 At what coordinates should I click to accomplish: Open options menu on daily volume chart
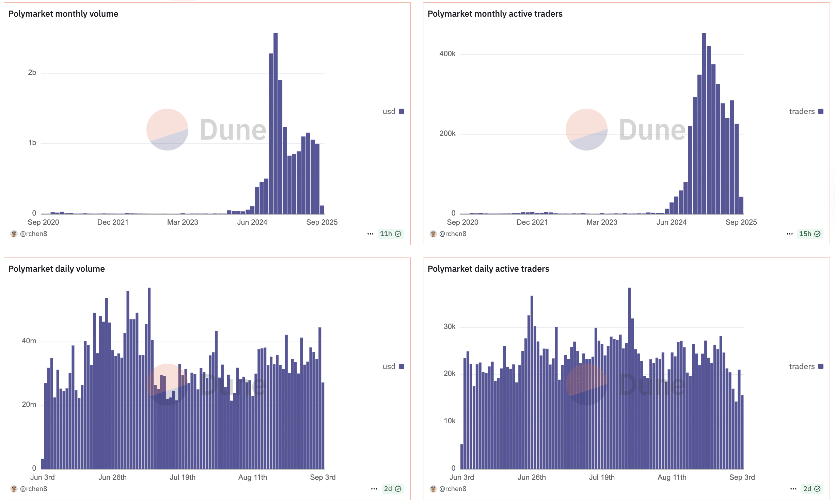[374, 489]
